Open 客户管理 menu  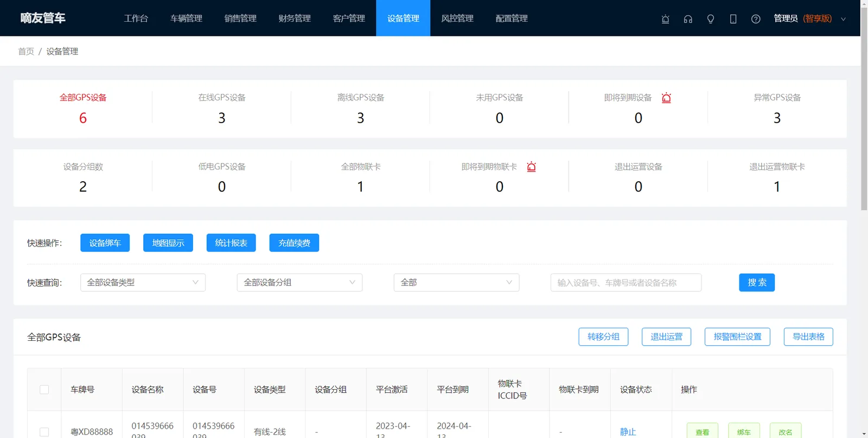(349, 18)
